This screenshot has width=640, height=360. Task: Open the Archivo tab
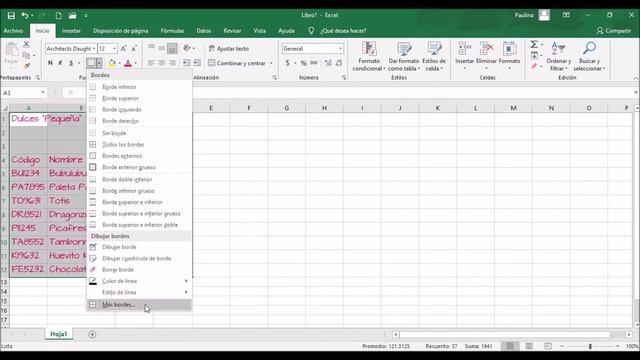point(13,31)
